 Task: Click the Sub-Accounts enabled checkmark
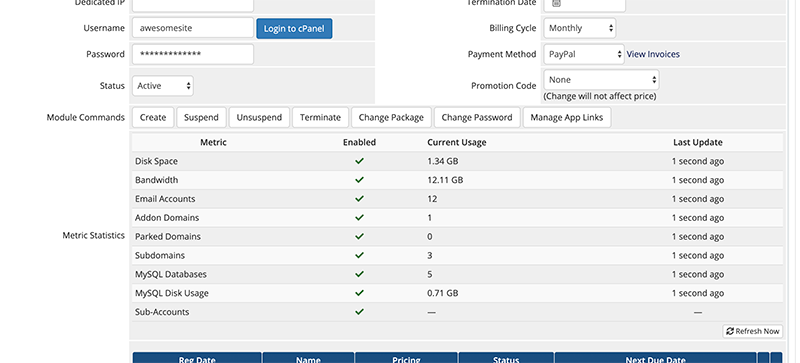click(x=359, y=312)
